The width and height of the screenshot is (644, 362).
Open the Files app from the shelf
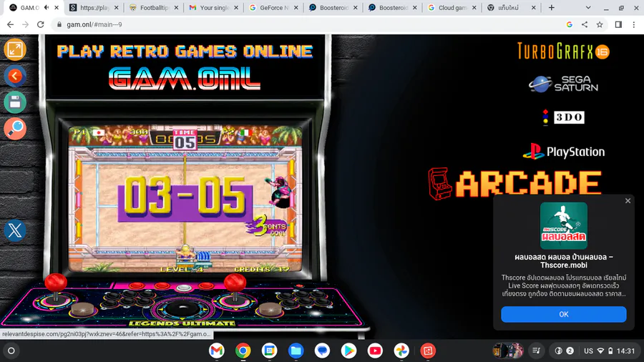tap(296, 351)
